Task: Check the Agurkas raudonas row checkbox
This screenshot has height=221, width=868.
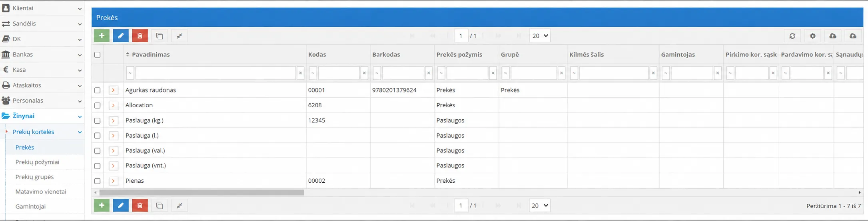Action: (97, 90)
